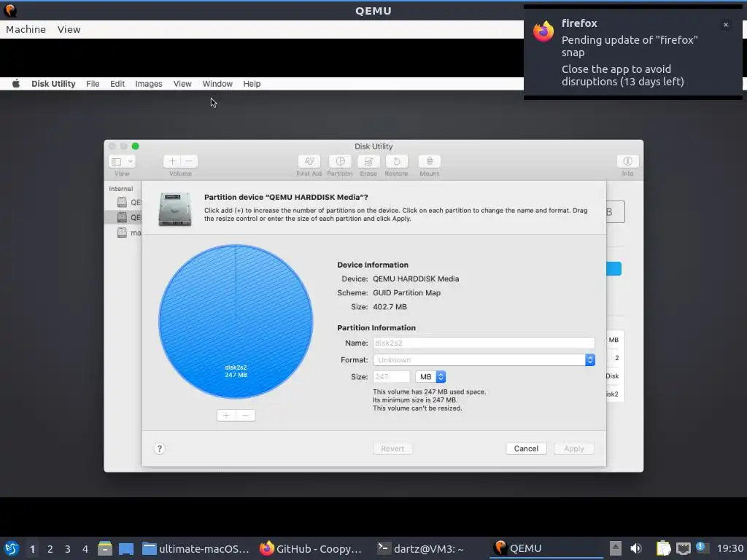Switch to workspace 3
The height and width of the screenshot is (560, 747).
tap(68, 549)
